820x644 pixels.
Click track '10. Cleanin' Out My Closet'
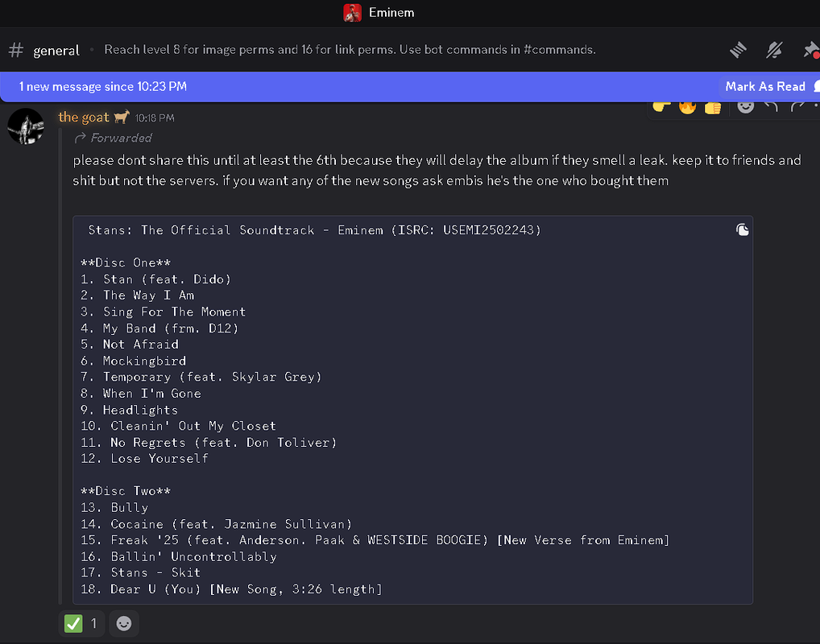click(x=178, y=426)
